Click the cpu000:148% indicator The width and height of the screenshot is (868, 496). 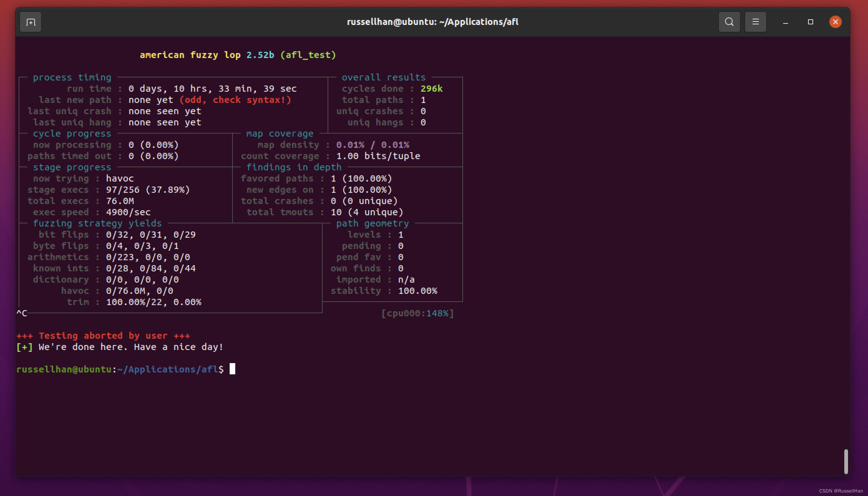pyautogui.click(x=417, y=314)
